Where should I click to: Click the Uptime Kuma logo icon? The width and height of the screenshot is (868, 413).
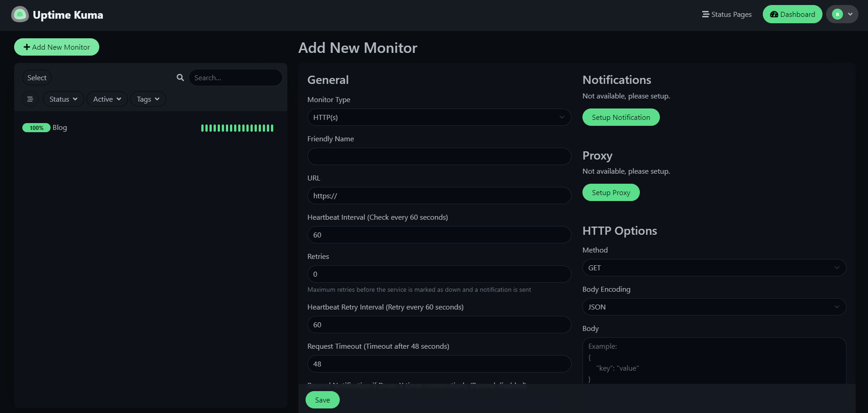pos(20,14)
